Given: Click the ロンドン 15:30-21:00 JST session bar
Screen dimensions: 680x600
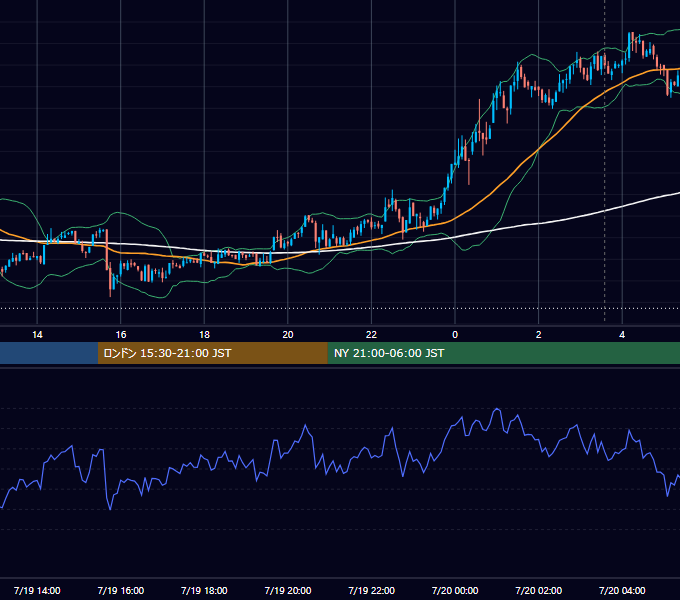Looking at the screenshot, I should point(212,353).
